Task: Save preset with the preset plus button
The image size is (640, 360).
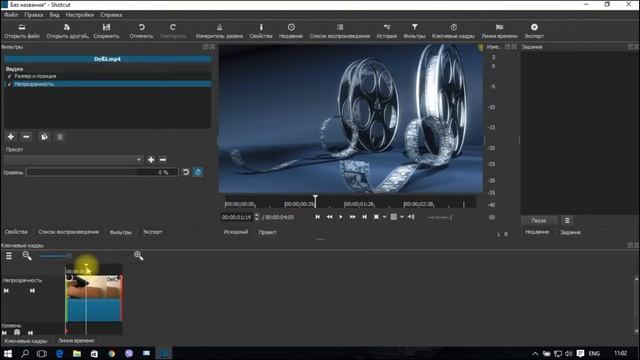Action: point(151,160)
